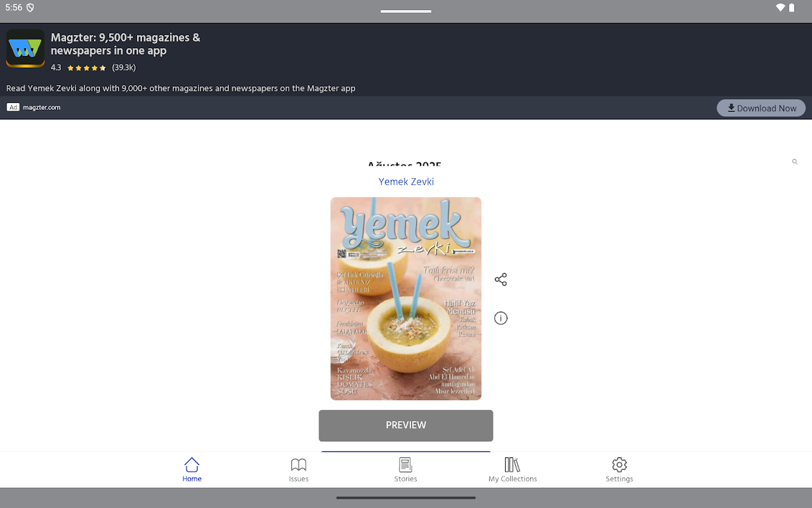Tap the search magnifier icon
The width and height of the screenshot is (812, 508).
[x=794, y=162]
